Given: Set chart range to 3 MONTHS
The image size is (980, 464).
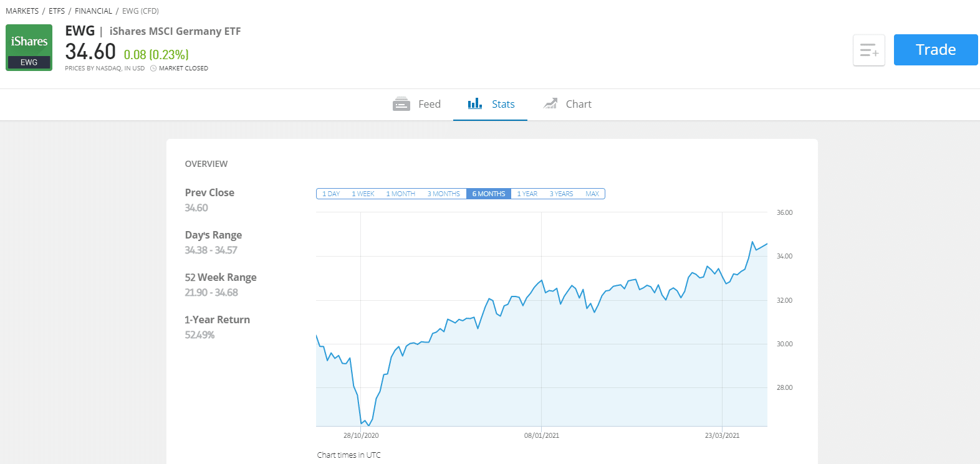Looking at the screenshot, I should coord(443,194).
